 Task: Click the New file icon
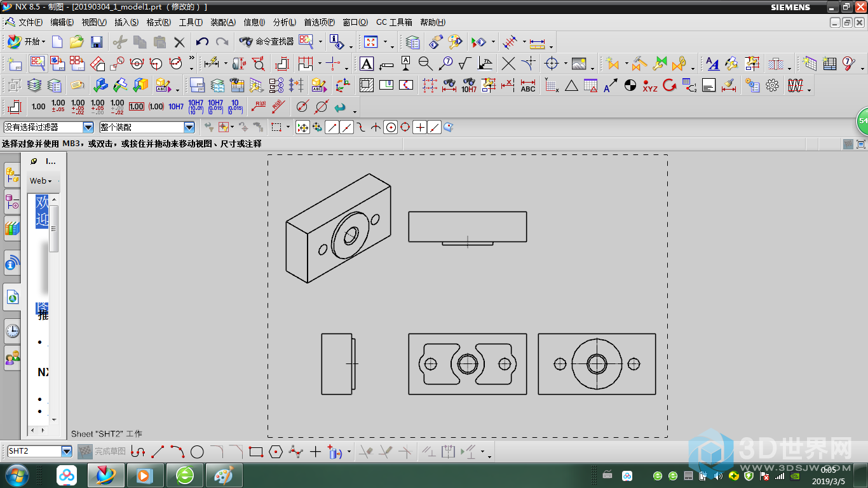pos(57,42)
